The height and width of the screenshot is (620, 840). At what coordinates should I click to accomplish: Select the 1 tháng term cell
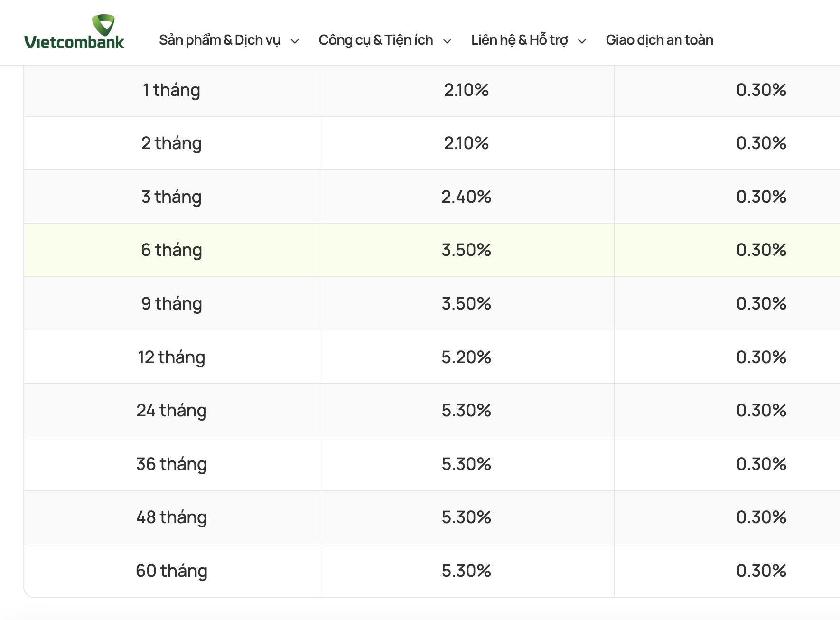coord(171,90)
